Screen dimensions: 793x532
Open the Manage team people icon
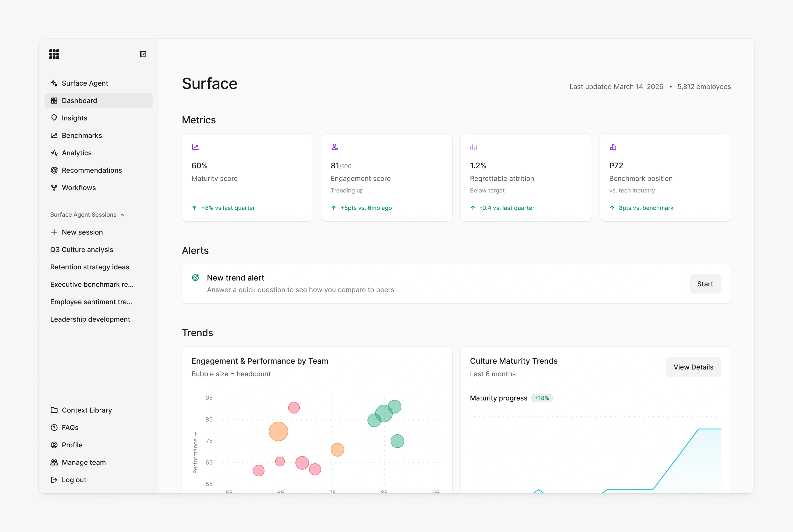click(x=54, y=462)
